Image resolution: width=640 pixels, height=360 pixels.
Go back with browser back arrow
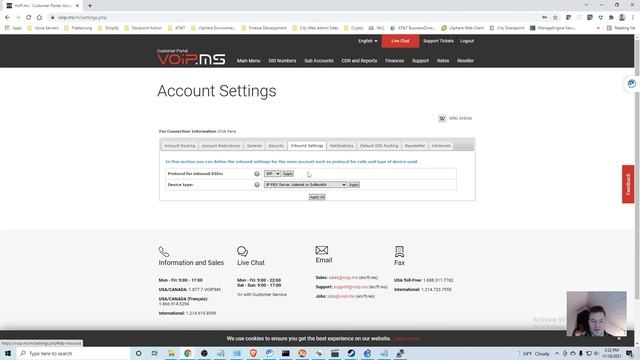[x=7, y=18]
